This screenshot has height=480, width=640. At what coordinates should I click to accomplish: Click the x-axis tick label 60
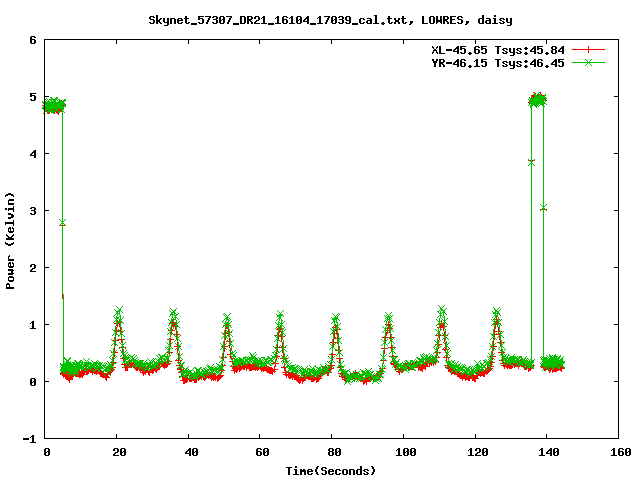click(262, 452)
